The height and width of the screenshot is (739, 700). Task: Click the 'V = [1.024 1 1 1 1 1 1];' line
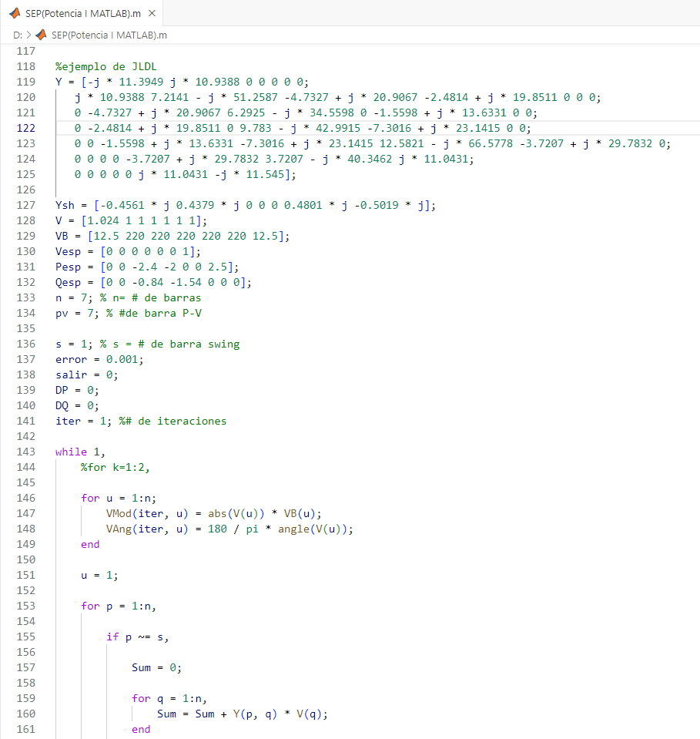click(x=131, y=220)
